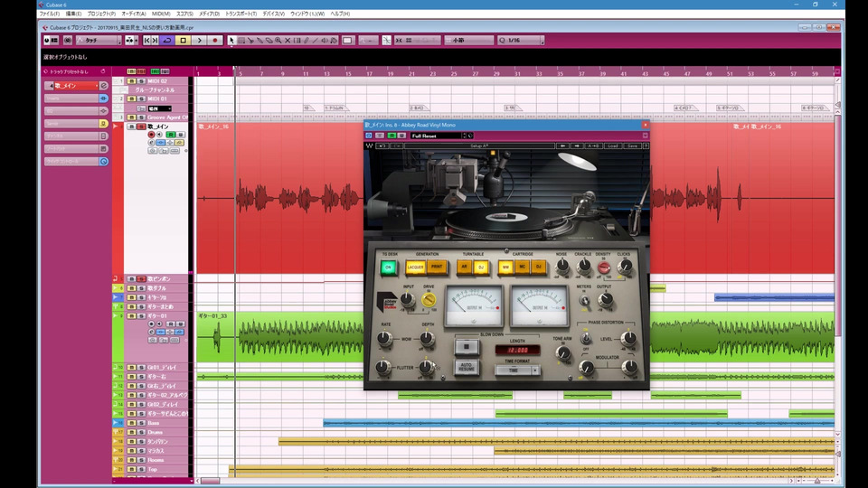Click the CRACKLE knob
Image resolution: width=868 pixels, height=488 pixels.
(583, 267)
